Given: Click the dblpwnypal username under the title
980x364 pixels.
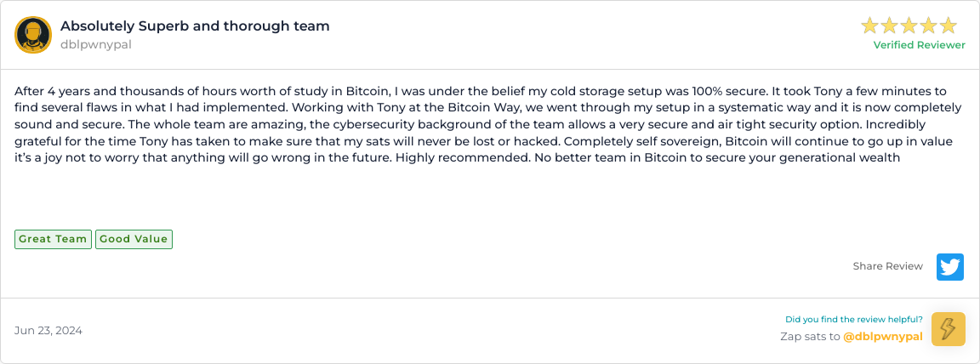Looking at the screenshot, I should (95, 44).
